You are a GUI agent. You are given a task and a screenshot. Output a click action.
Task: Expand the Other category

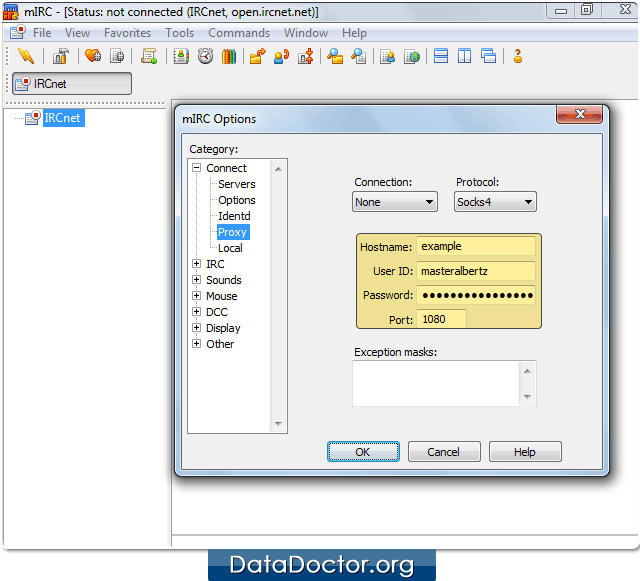197,343
